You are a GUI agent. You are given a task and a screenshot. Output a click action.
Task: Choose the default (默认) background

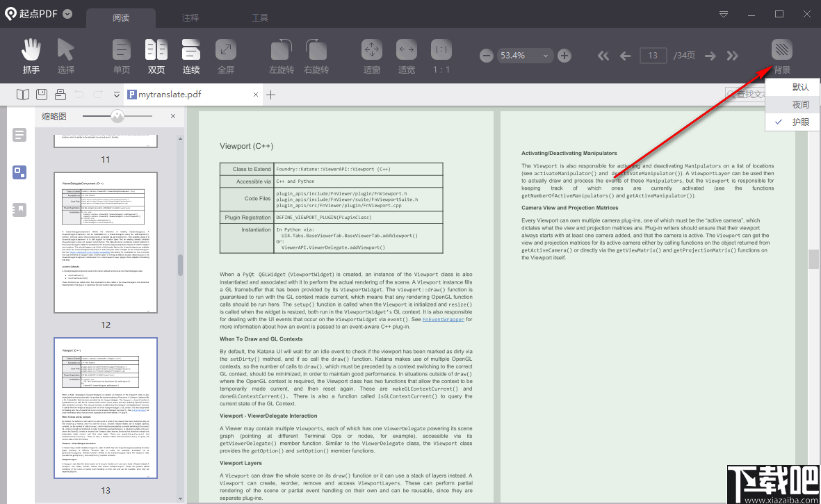click(792, 88)
